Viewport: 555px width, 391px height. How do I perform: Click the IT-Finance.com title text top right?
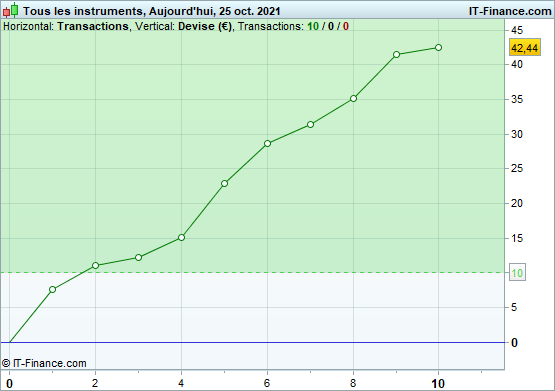tap(510, 11)
